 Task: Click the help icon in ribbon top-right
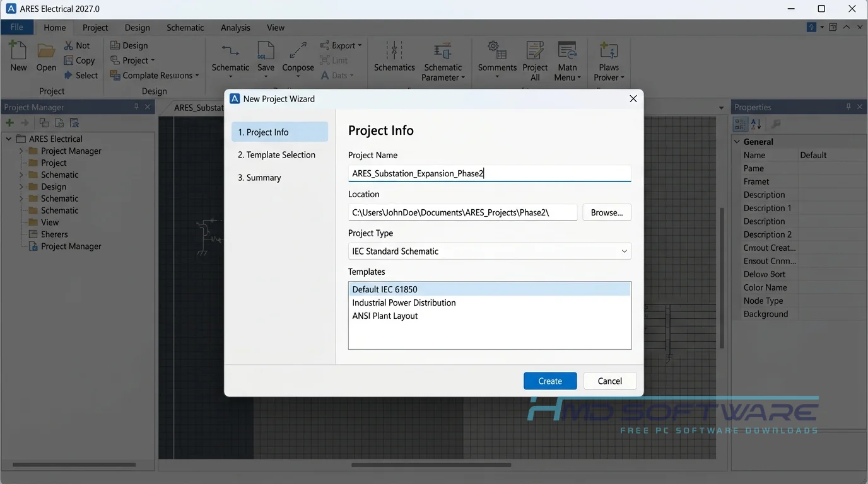coord(812,27)
